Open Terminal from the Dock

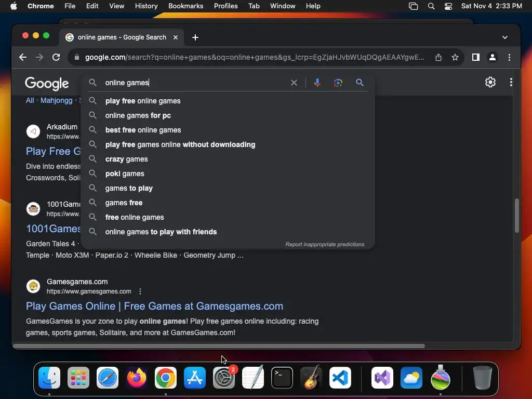282,378
